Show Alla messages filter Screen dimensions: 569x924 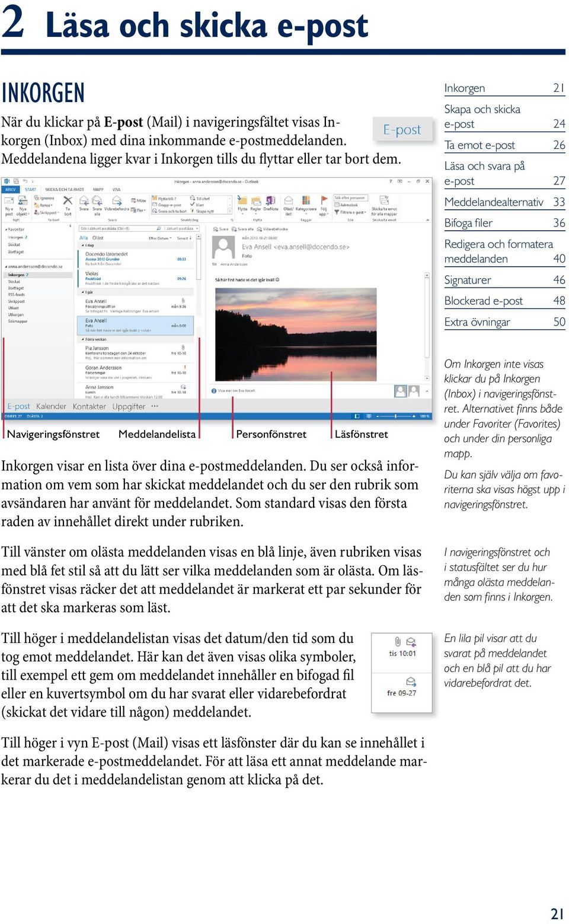[84, 238]
